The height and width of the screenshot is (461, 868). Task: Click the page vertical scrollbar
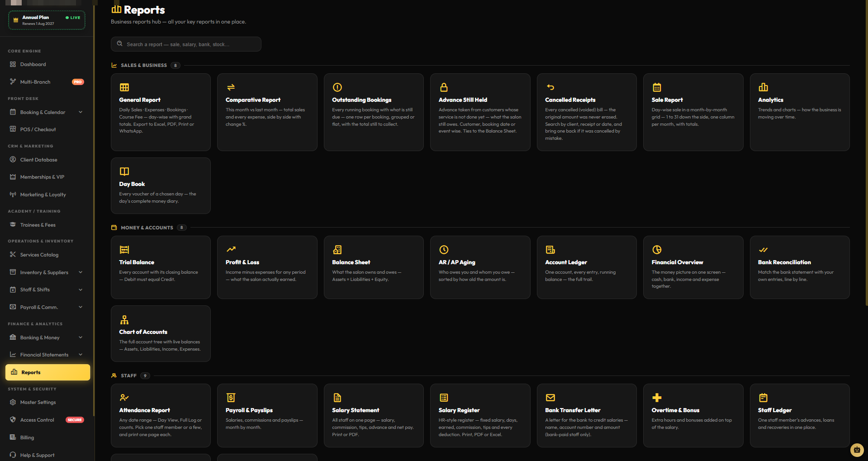(x=866, y=154)
